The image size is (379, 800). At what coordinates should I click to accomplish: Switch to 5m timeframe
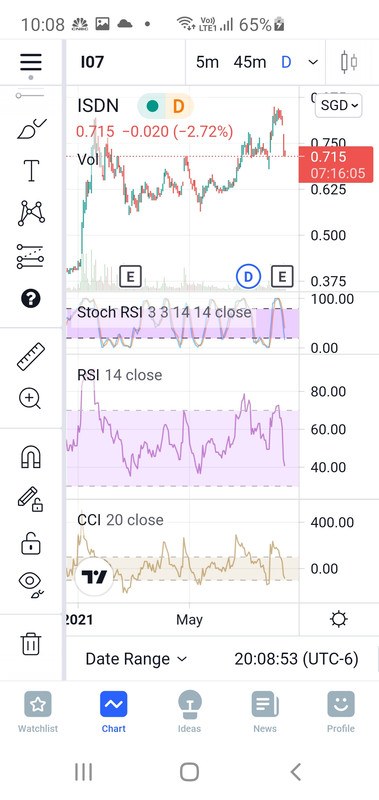coord(207,62)
